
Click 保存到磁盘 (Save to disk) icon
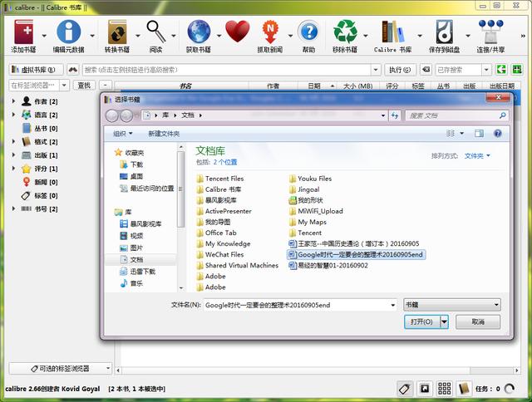(x=446, y=32)
